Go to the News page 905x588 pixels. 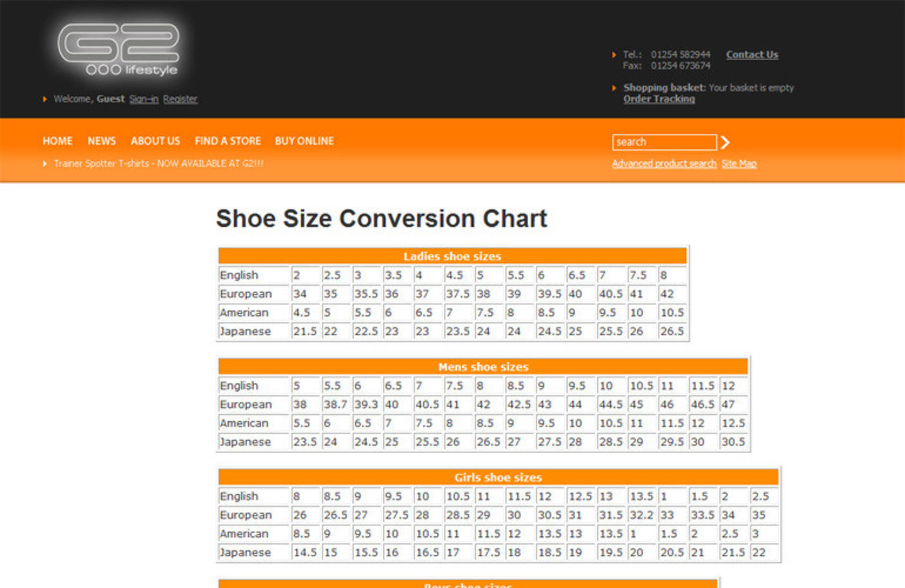point(101,141)
